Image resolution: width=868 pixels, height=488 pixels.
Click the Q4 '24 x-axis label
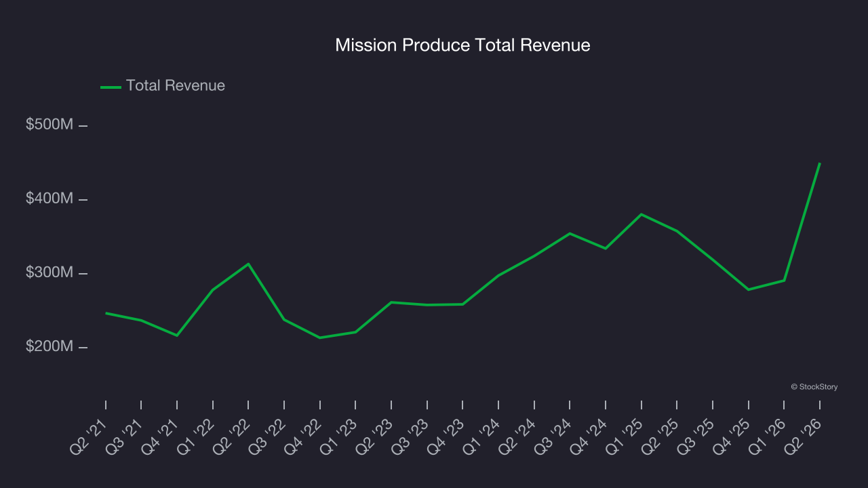[x=589, y=436]
